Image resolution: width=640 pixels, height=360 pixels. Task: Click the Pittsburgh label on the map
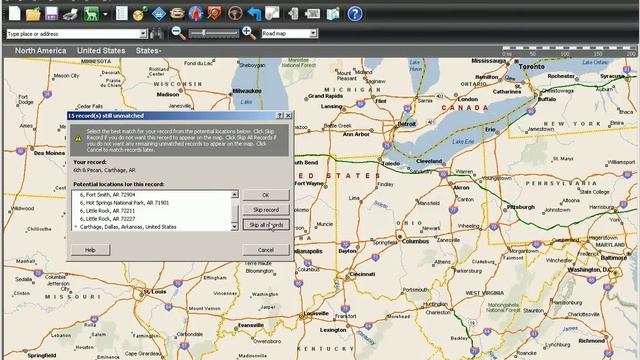pos(521,207)
